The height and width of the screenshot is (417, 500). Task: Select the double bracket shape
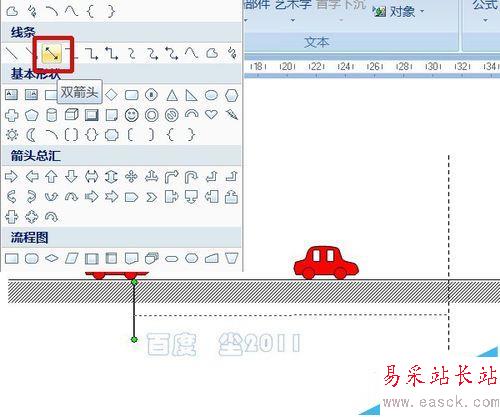[x=71, y=135]
